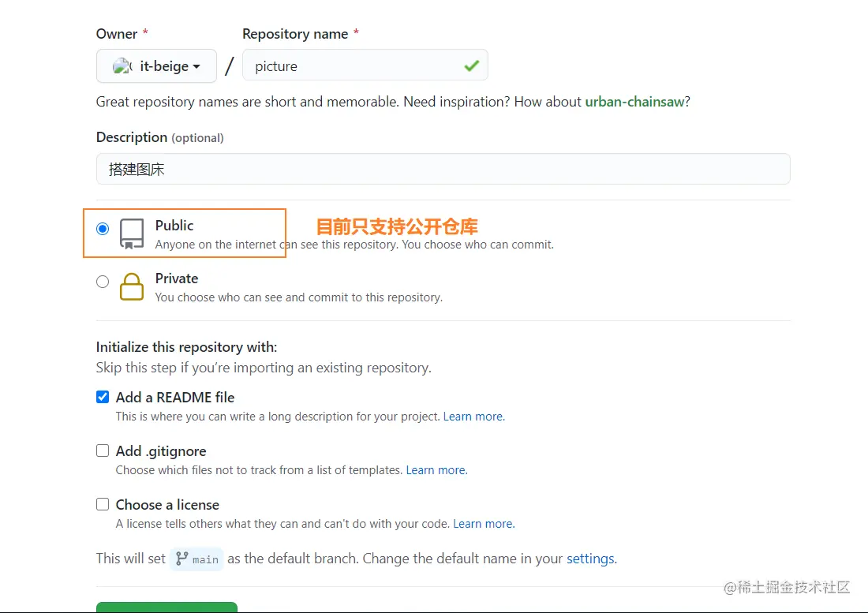Click the green button cut off at the bottom of the form
Image resolution: width=868 pixels, height=613 pixels.
166,607
